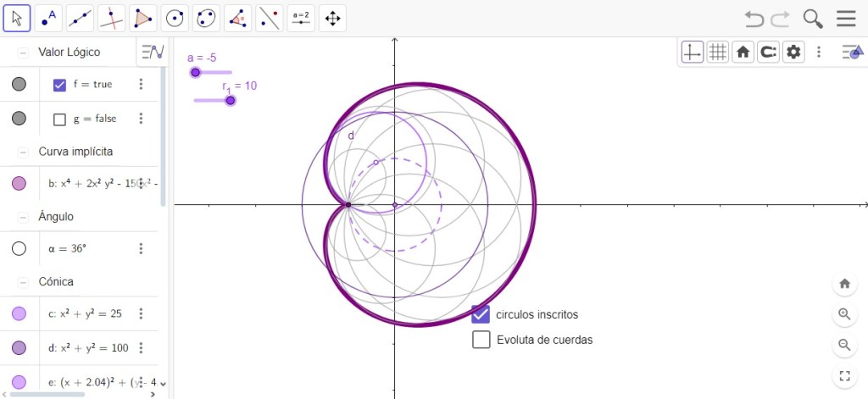Click the zoom in button
This screenshot has height=399, width=868.
point(844,314)
